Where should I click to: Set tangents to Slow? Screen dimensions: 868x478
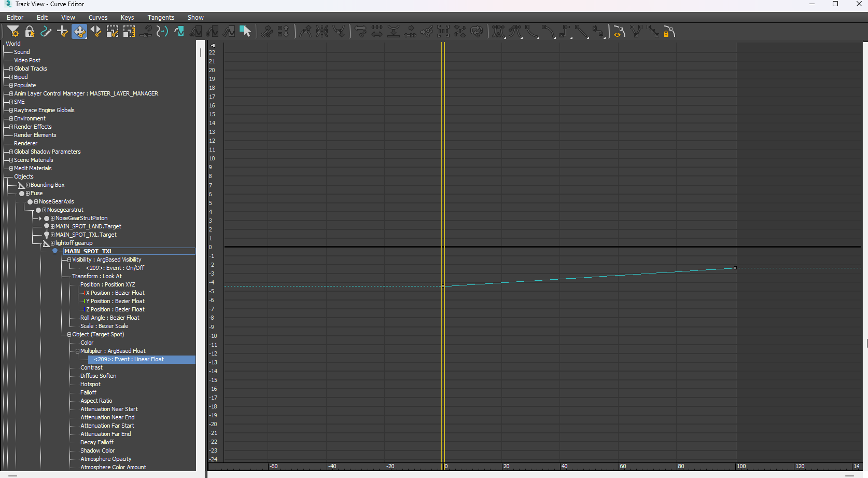tap(548, 32)
